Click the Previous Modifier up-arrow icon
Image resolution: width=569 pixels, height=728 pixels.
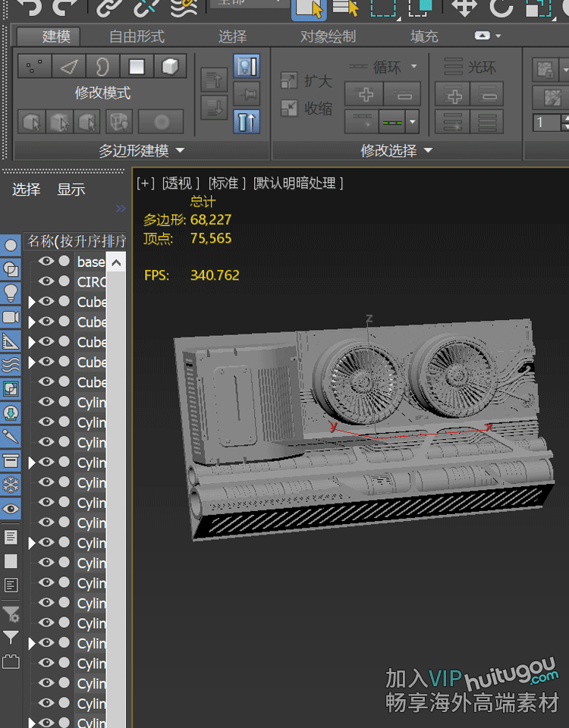(214, 80)
